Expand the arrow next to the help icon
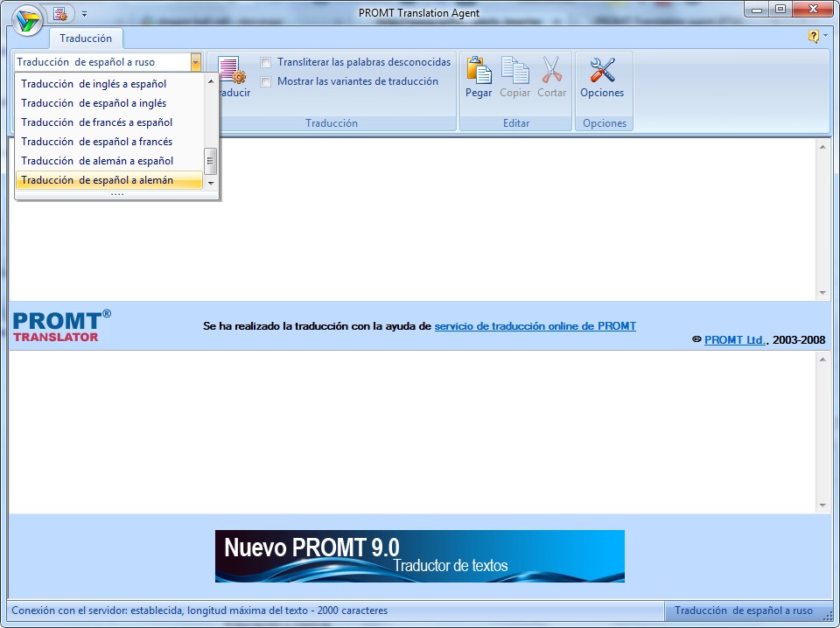Screen dimensions: 840x628 pos(825,36)
